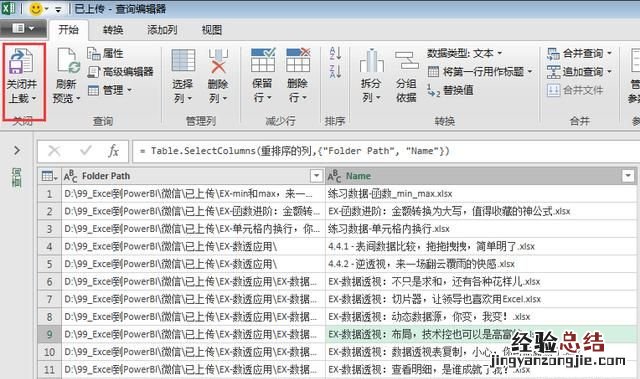This screenshot has height=379, width=640.
Task: Switch to the Home (开始) tab
Action: point(68,29)
